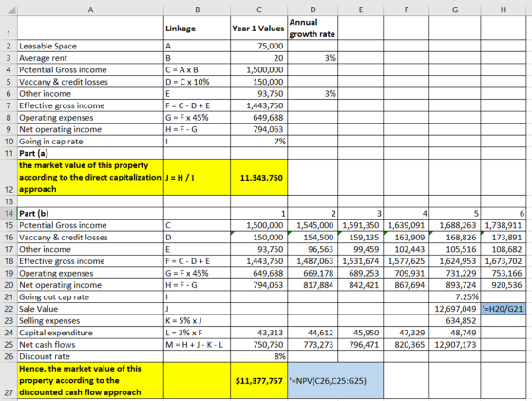
Task: Select column C header
Action: (258, 10)
